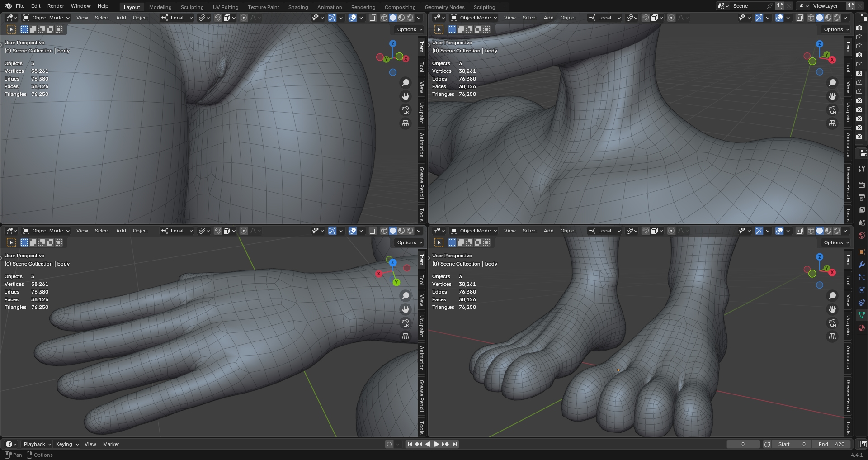Image resolution: width=868 pixels, height=460 pixels.
Task: Toggle show gizmo in bottom-left viewport header
Action: tap(332, 231)
